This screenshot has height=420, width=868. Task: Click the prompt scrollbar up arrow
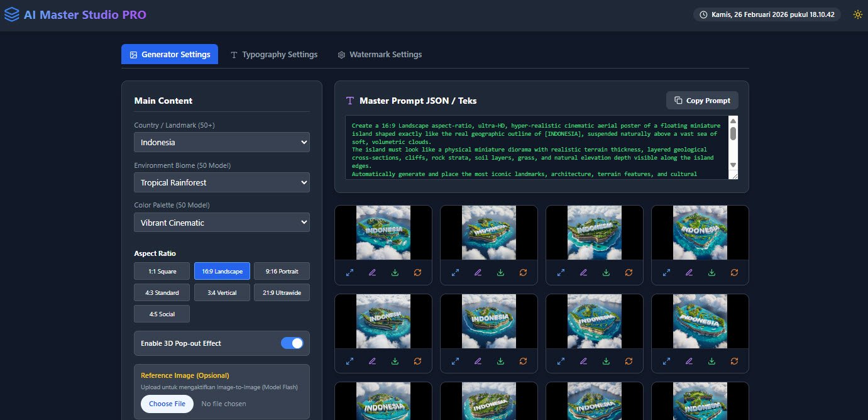tap(733, 121)
